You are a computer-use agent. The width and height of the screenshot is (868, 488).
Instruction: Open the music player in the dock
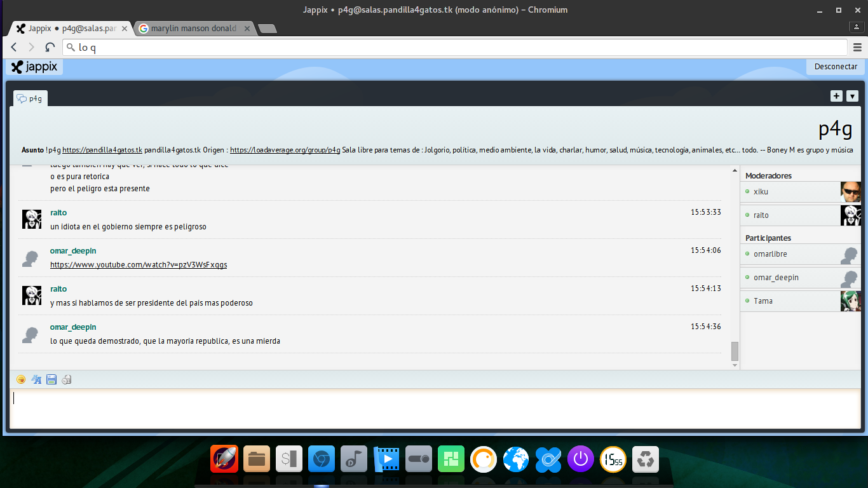tap(354, 459)
